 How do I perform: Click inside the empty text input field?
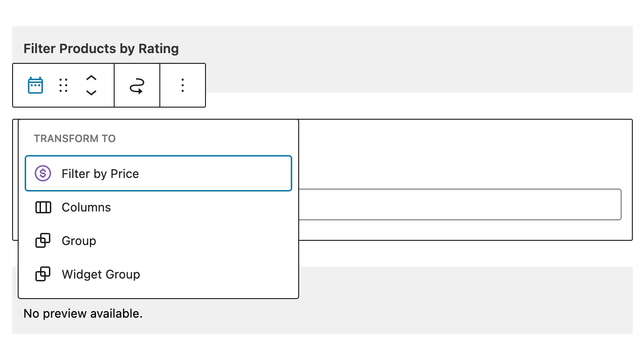(461, 204)
